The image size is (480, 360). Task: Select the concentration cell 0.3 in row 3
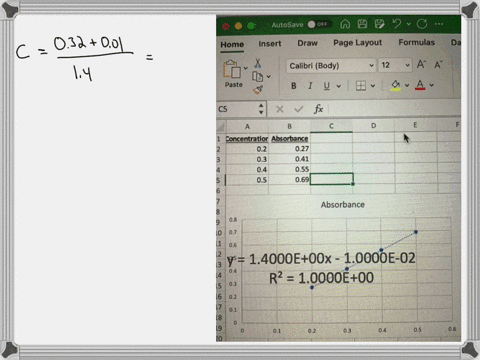(247, 159)
